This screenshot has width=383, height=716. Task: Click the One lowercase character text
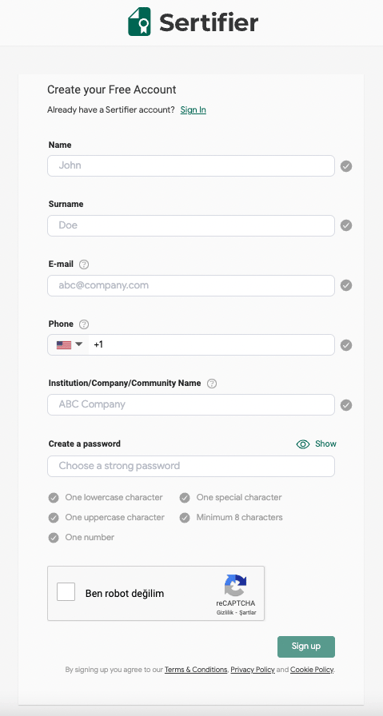pos(114,497)
